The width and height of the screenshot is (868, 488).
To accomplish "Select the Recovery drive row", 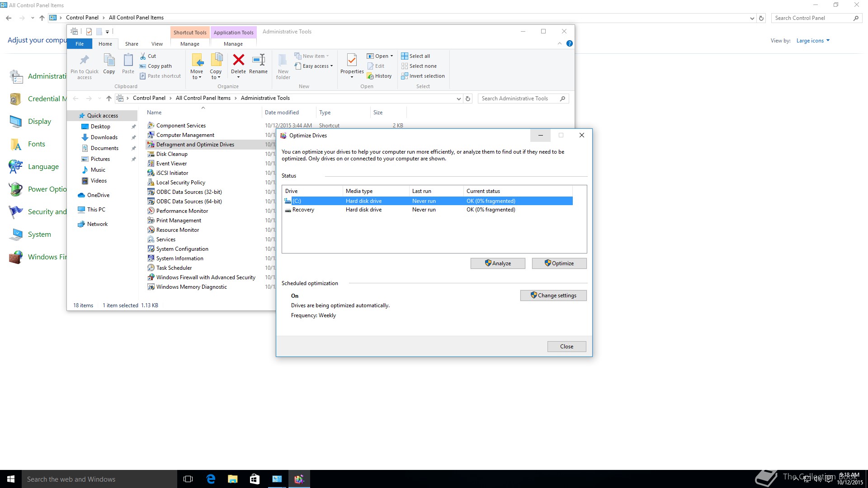I will point(428,210).
